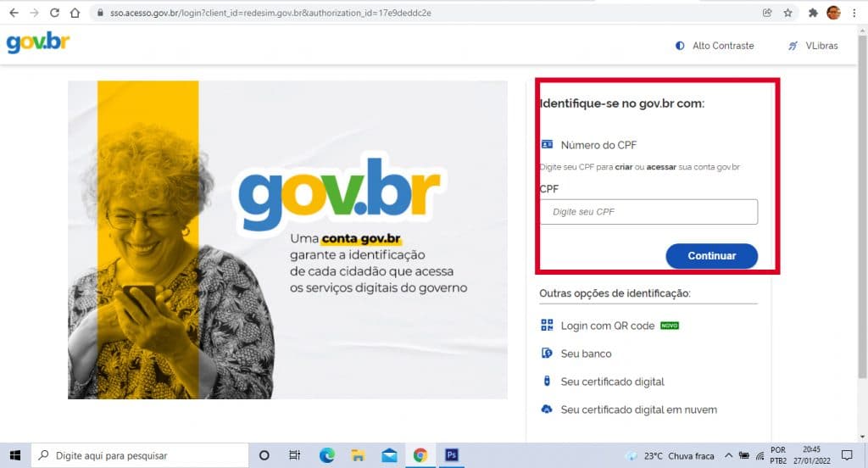Open File Explorer from taskbar

[x=359, y=455]
